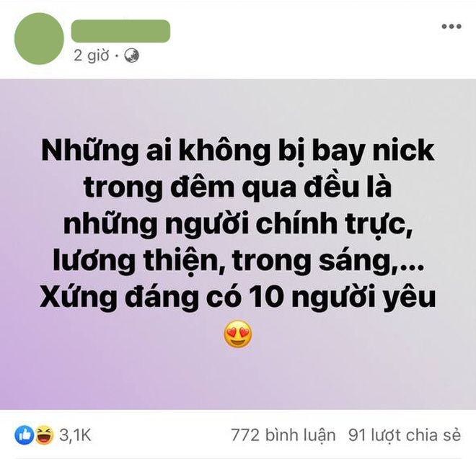Click the line 'những người chính trực,'
The image size is (476, 459).
click(x=238, y=224)
